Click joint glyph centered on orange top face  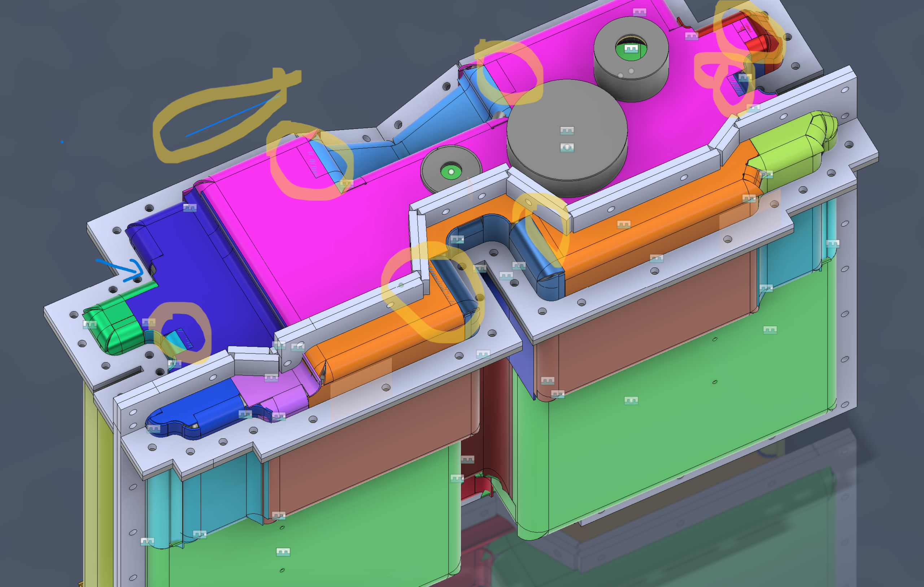[x=624, y=224]
